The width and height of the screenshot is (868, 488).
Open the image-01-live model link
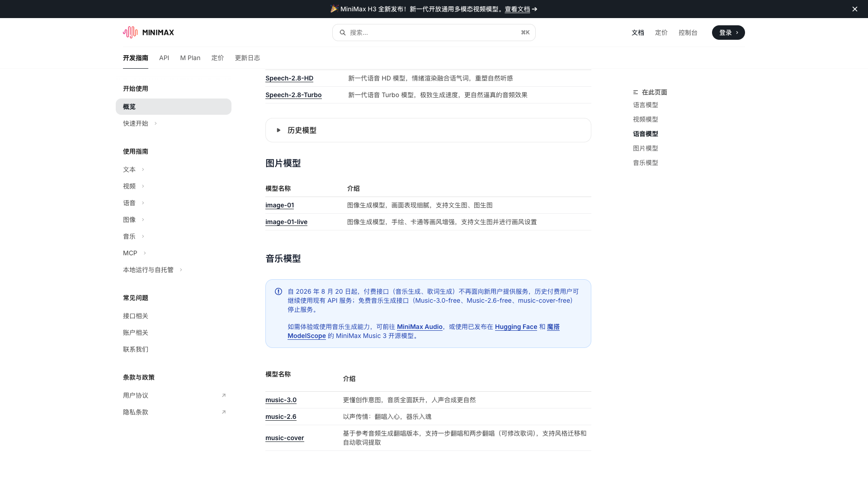tap(286, 222)
